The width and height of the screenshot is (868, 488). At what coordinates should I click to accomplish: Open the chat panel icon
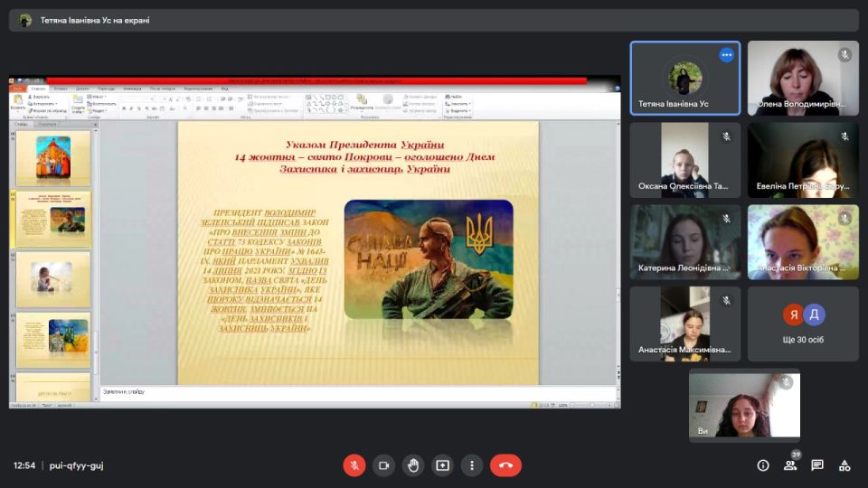(817, 465)
